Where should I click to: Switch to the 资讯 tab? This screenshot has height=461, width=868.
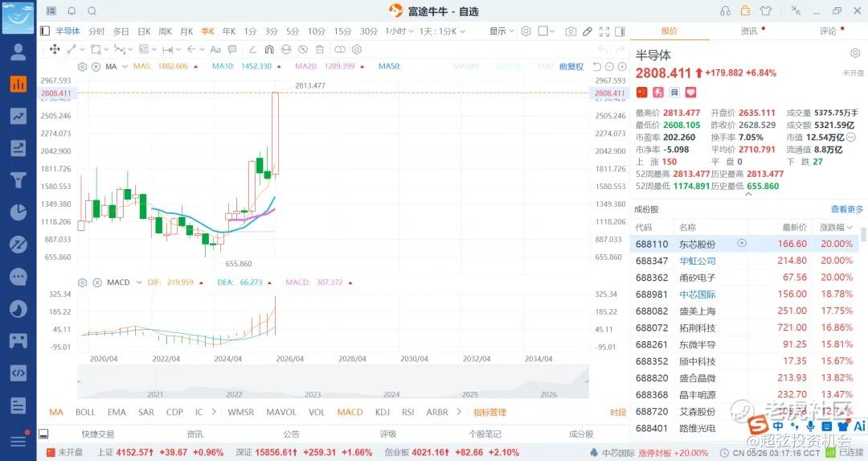(x=749, y=31)
